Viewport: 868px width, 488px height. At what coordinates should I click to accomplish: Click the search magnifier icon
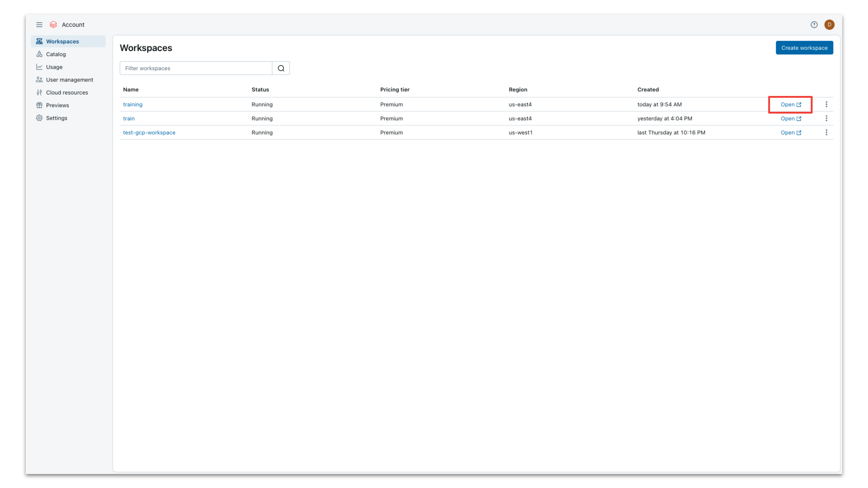(281, 68)
